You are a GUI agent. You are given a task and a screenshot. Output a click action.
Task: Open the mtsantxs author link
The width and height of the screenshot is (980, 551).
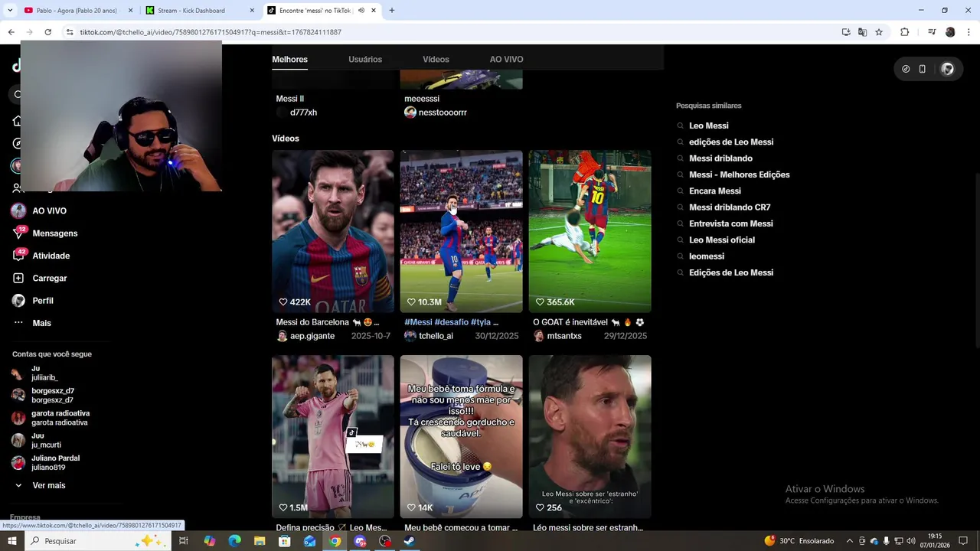564,336
